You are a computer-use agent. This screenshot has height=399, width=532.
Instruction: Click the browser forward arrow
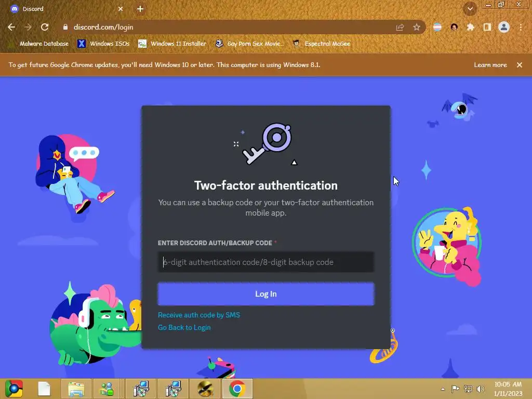pyautogui.click(x=28, y=27)
